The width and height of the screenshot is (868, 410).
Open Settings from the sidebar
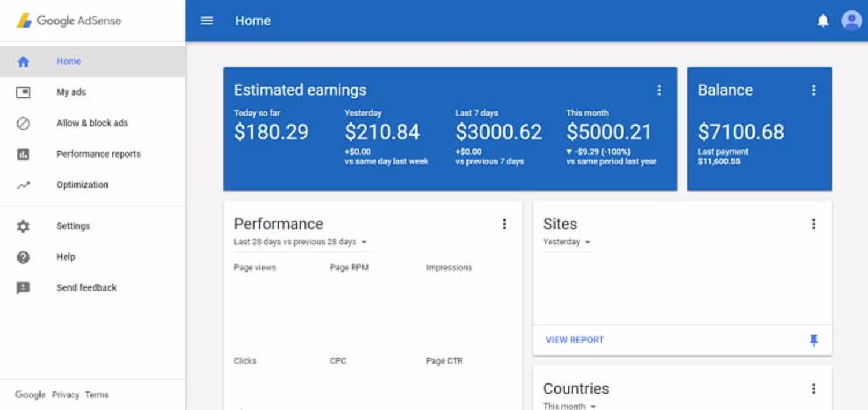(x=93, y=226)
